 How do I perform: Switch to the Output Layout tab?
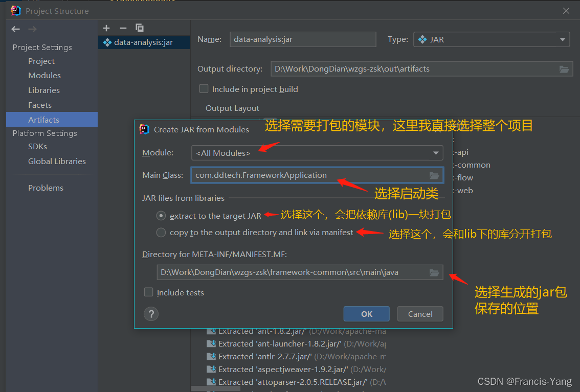(232, 108)
